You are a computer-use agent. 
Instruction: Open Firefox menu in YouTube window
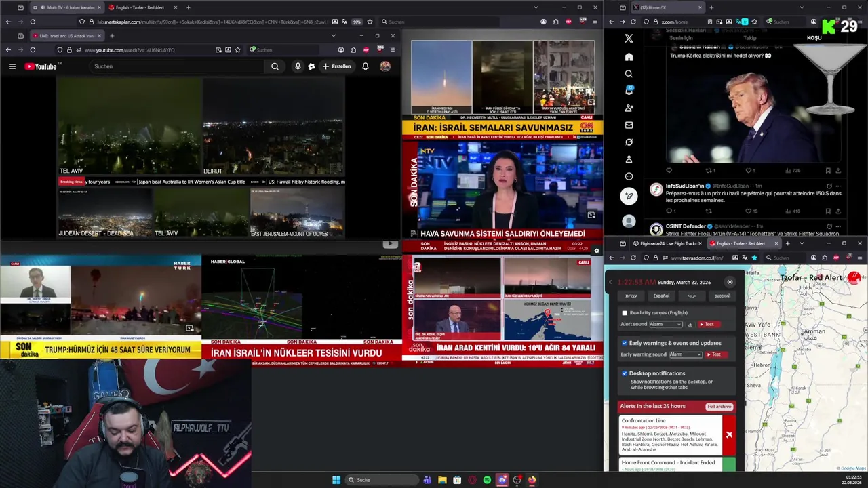pyautogui.click(x=393, y=49)
